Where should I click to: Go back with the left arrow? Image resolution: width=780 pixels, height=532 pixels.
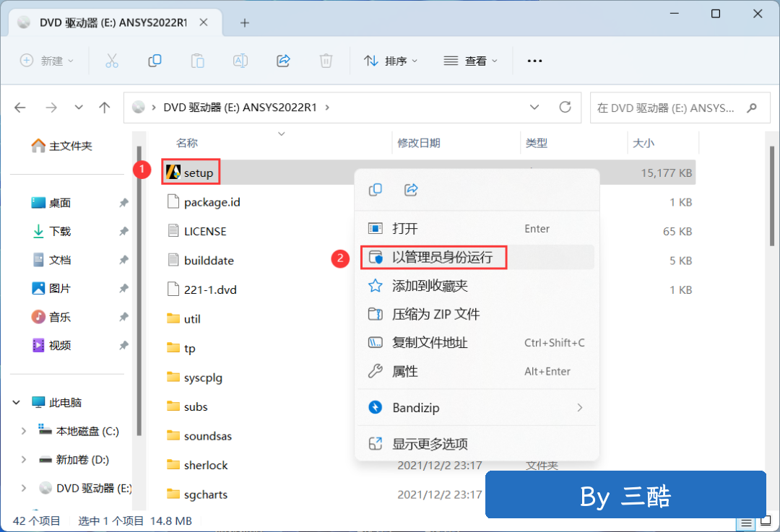click(20, 108)
